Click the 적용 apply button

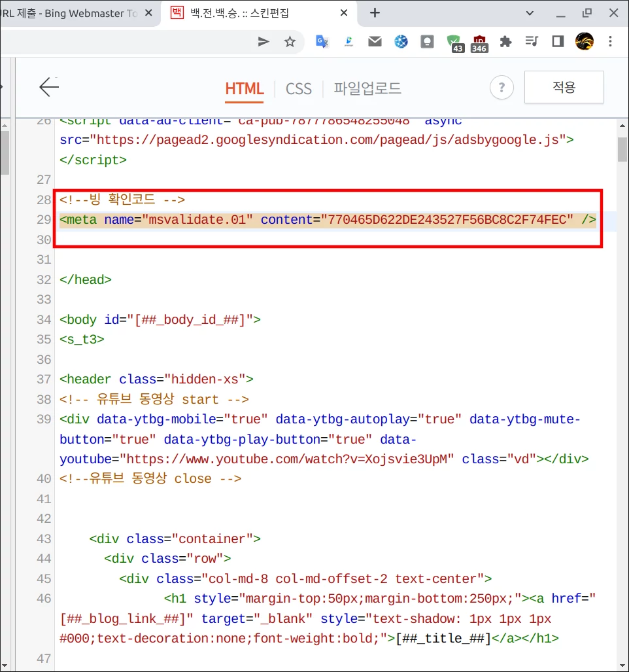564,87
